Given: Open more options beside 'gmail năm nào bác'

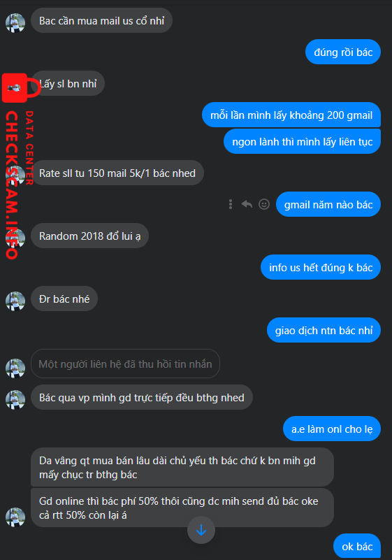Looking at the screenshot, I should [231, 204].
